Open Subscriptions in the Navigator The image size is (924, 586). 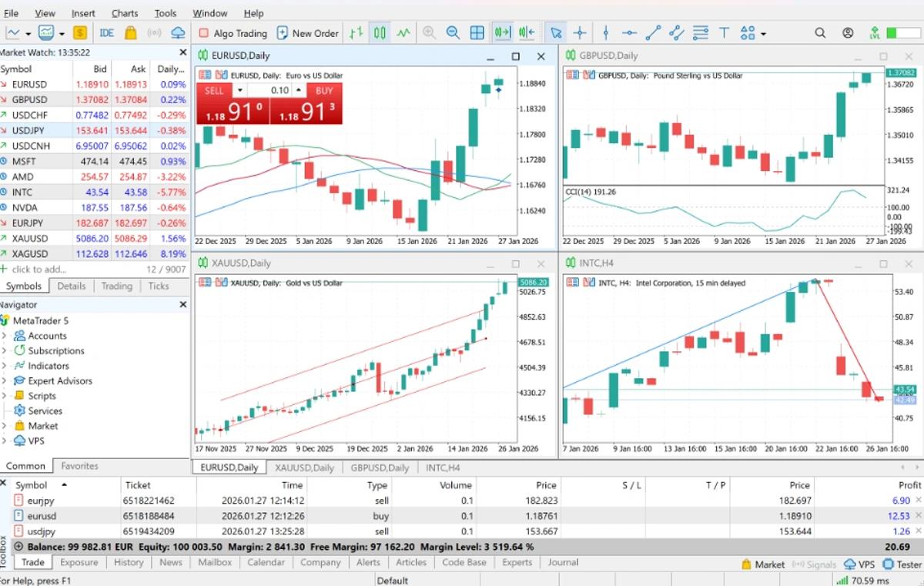tap(56, 350)
